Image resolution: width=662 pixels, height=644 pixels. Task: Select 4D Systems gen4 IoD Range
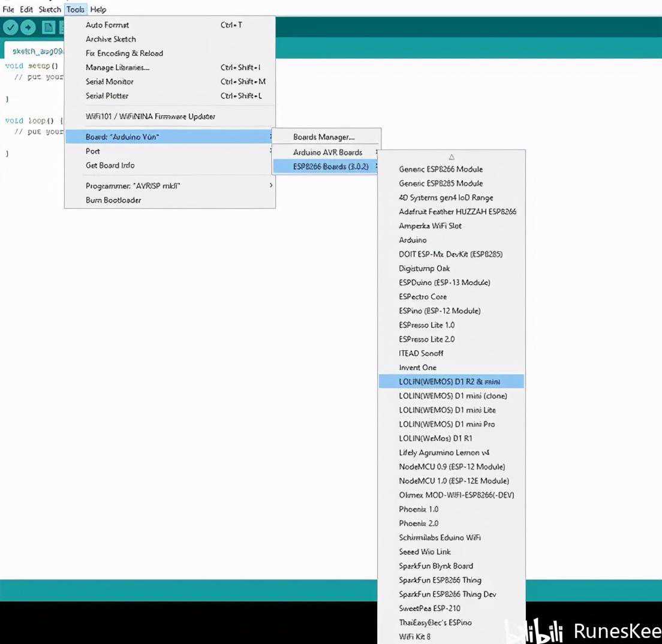point(452,197)
